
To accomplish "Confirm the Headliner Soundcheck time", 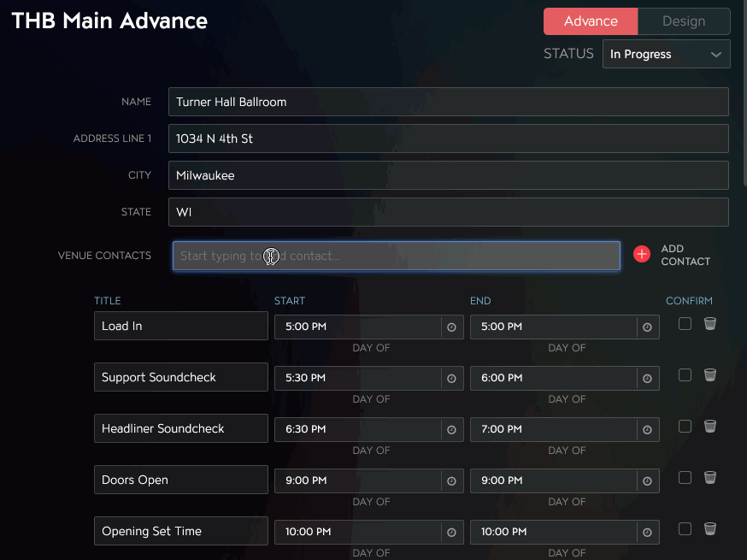I will [685, 426].
